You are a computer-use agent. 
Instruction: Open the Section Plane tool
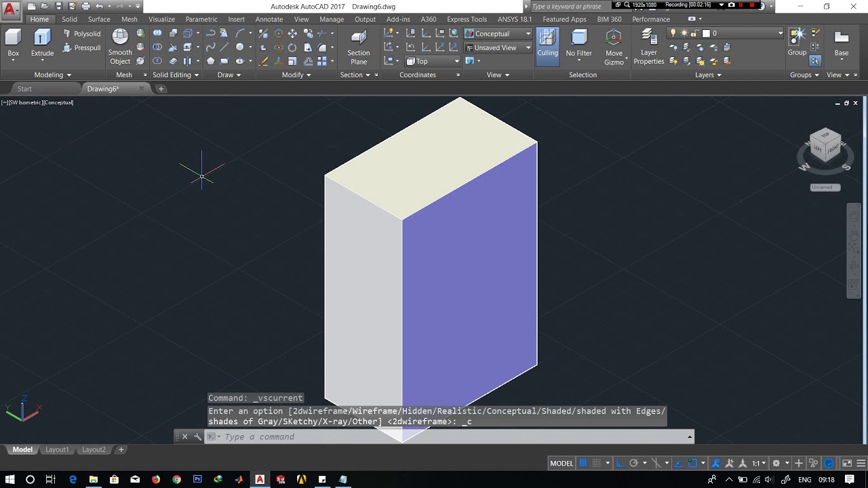(359, 47)
